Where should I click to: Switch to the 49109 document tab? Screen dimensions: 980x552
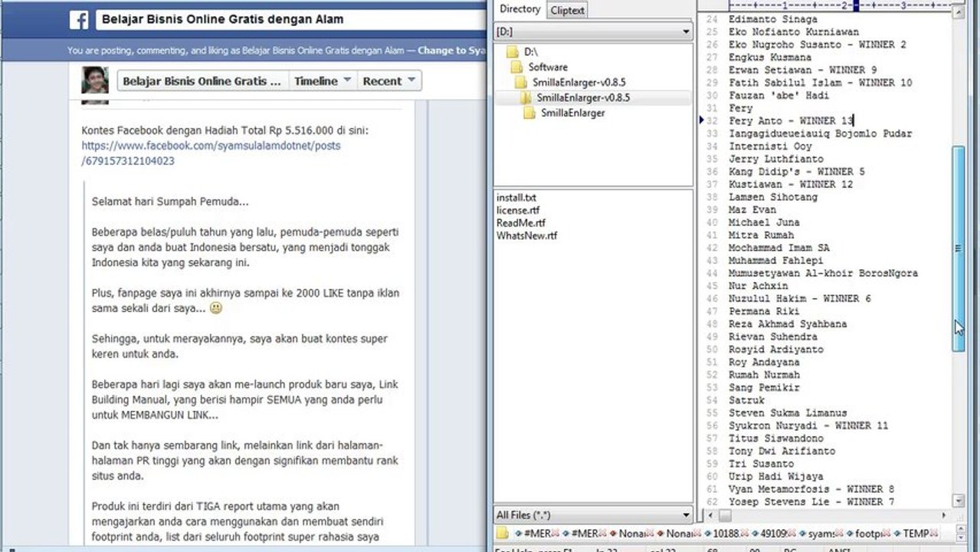click(770, 533)
